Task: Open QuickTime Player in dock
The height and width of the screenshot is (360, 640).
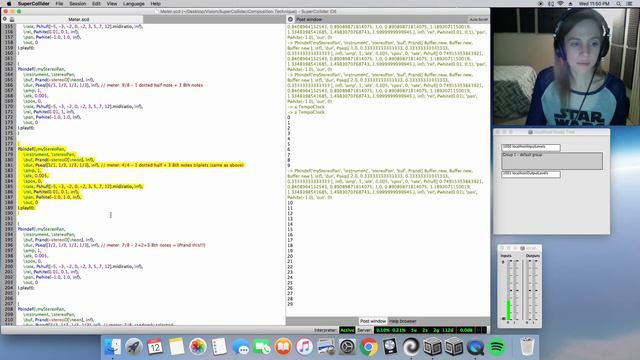Action: coord(475,347)
